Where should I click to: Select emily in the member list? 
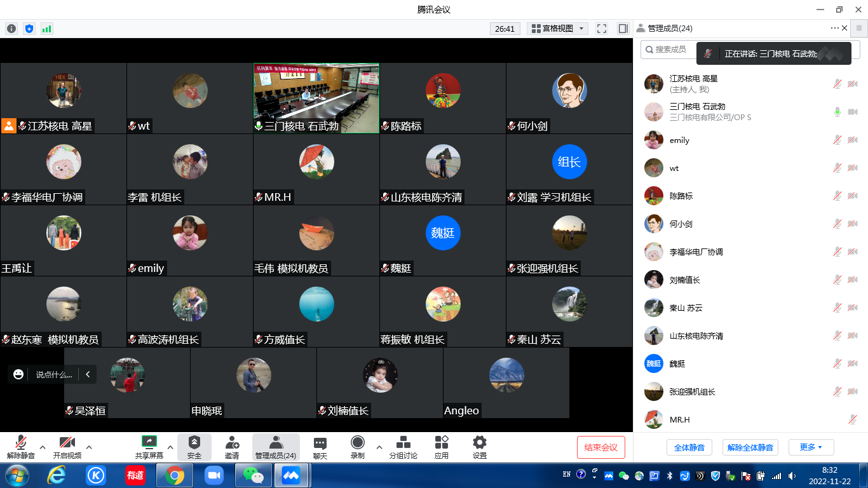coord(679,140)
